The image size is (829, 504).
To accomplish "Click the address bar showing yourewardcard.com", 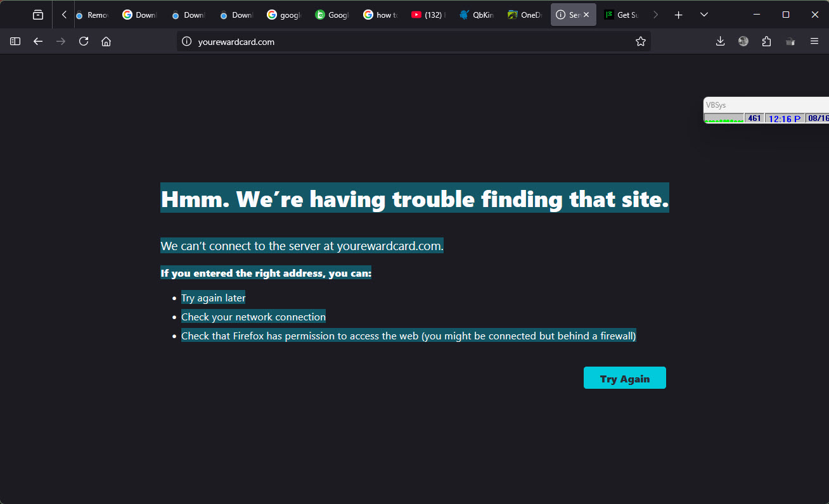I will pyautogui.click(x=414, y=42).
